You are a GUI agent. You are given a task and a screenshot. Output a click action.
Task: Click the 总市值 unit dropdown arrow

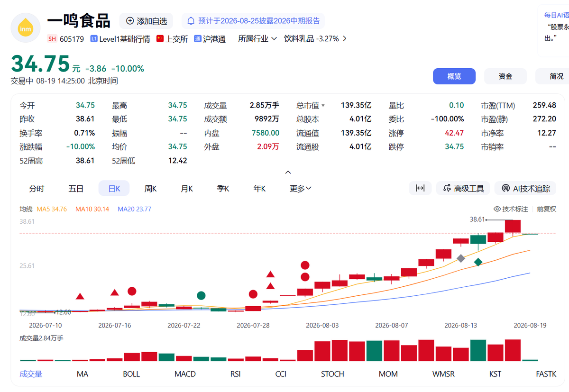click(323, 106)
